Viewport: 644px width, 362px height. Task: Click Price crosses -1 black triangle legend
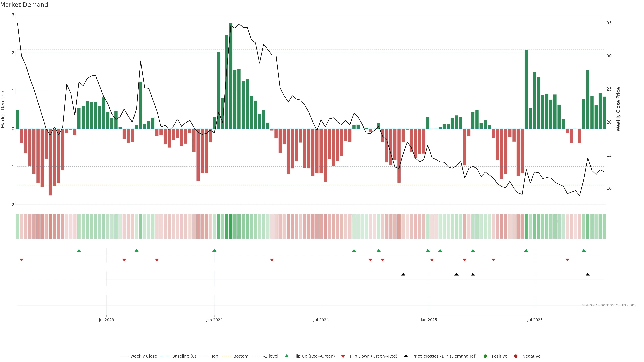tap(406, 356)
